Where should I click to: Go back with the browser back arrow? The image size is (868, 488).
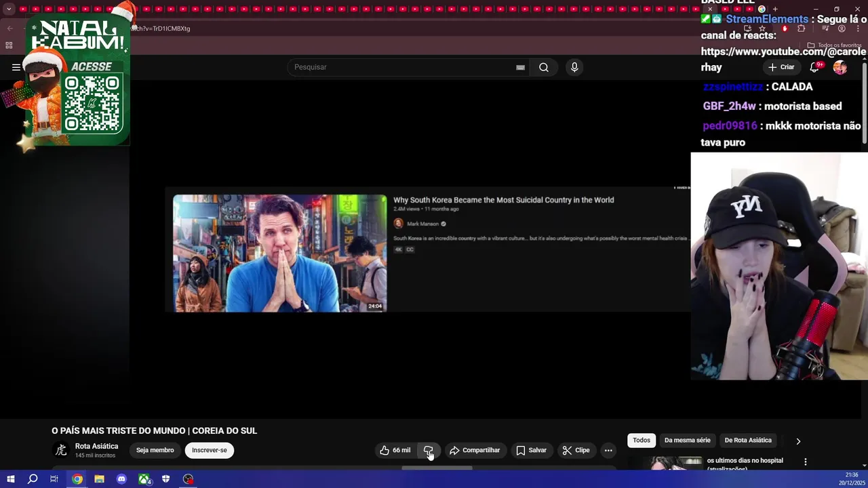click(x=9, y=28)
